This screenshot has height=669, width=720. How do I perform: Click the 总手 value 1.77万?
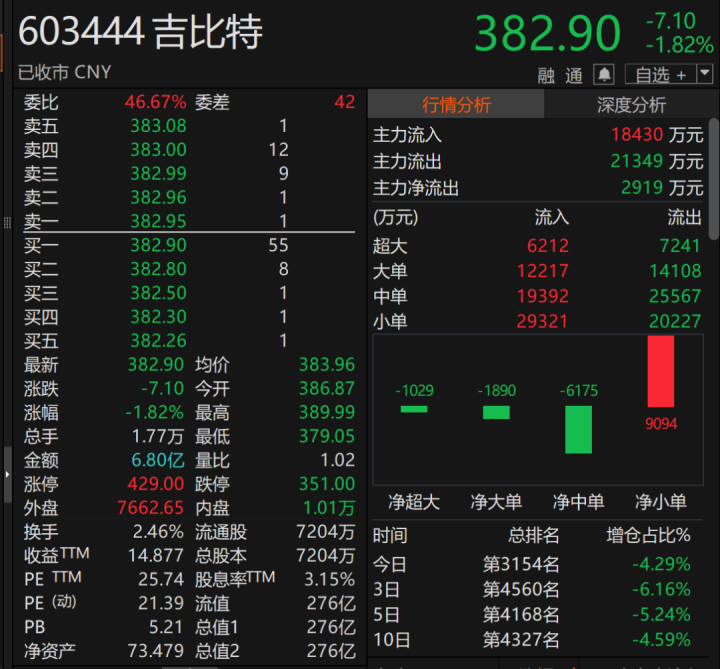(158, 436)
